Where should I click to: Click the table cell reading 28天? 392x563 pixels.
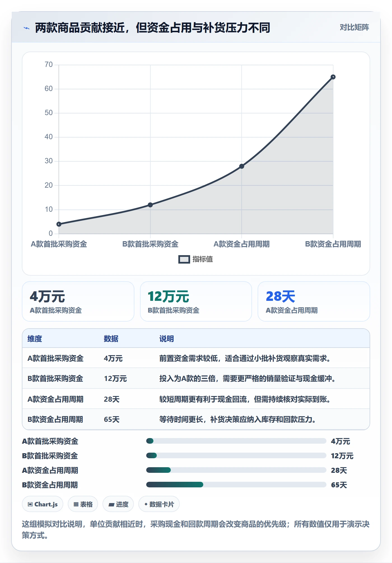point(112,399)
